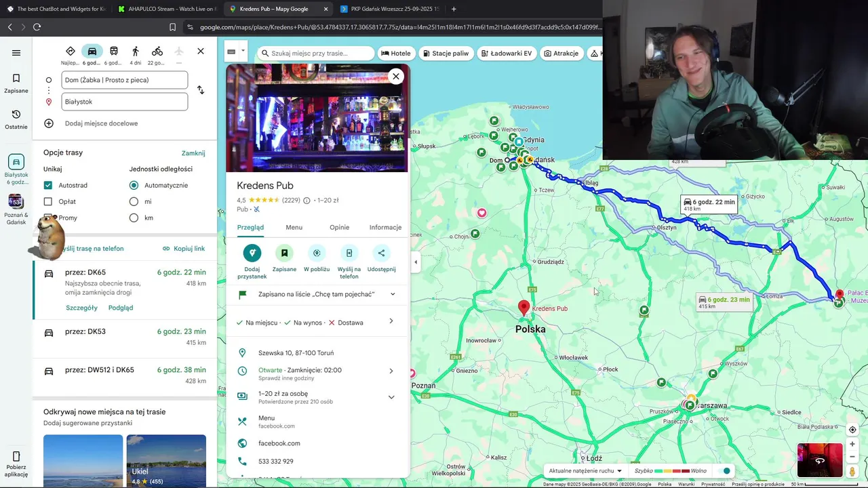Swap start and destination points
This screenshot has width=868, height=488.
tap(201, 90)
